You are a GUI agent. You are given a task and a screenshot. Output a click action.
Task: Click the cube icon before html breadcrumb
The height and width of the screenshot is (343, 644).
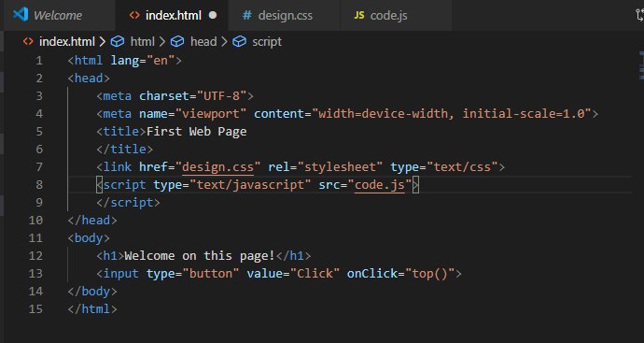(x=118, y=41)
